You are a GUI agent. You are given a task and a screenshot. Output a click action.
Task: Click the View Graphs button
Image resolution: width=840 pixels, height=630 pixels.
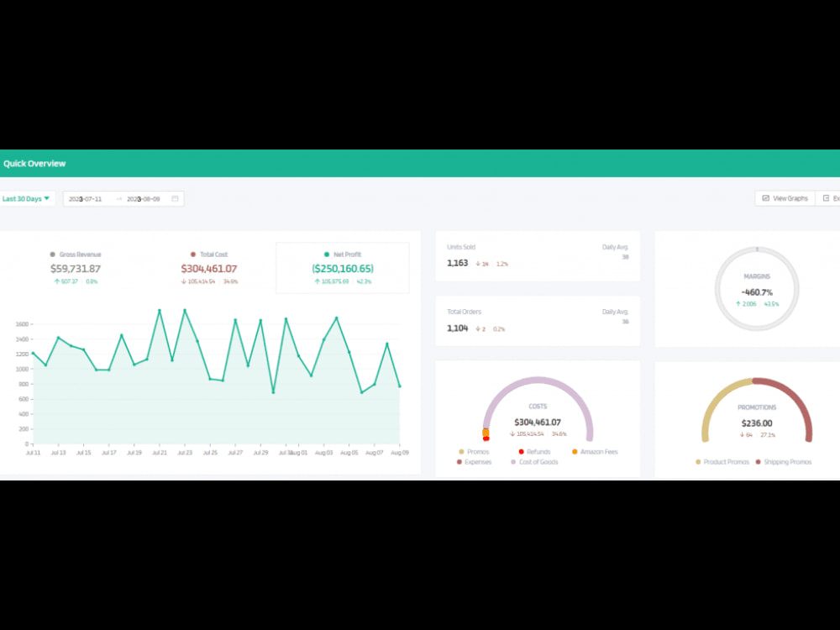coord(785,198)
